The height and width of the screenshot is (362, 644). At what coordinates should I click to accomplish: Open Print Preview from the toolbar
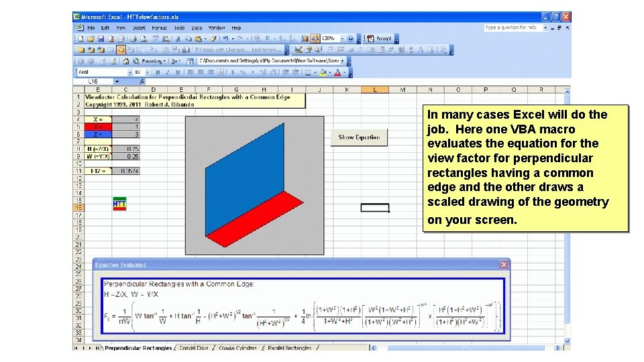pyautogui.click(x=143, y=39)
